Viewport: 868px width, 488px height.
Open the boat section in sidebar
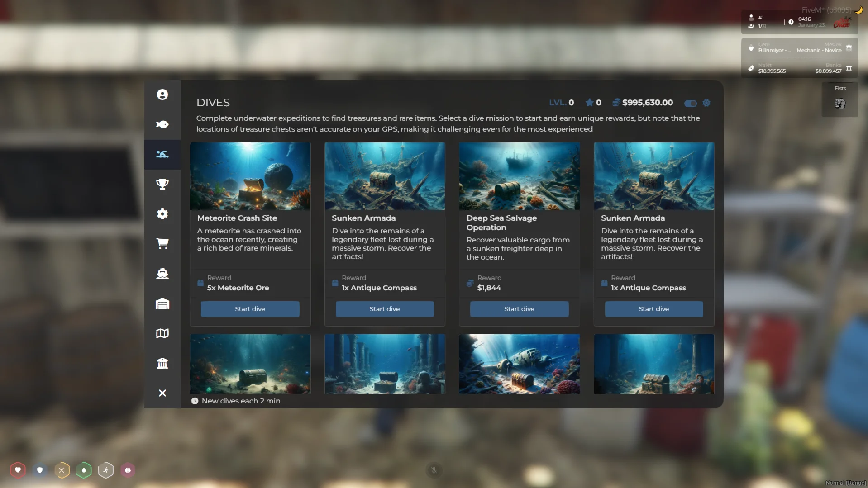click(162, 274)
